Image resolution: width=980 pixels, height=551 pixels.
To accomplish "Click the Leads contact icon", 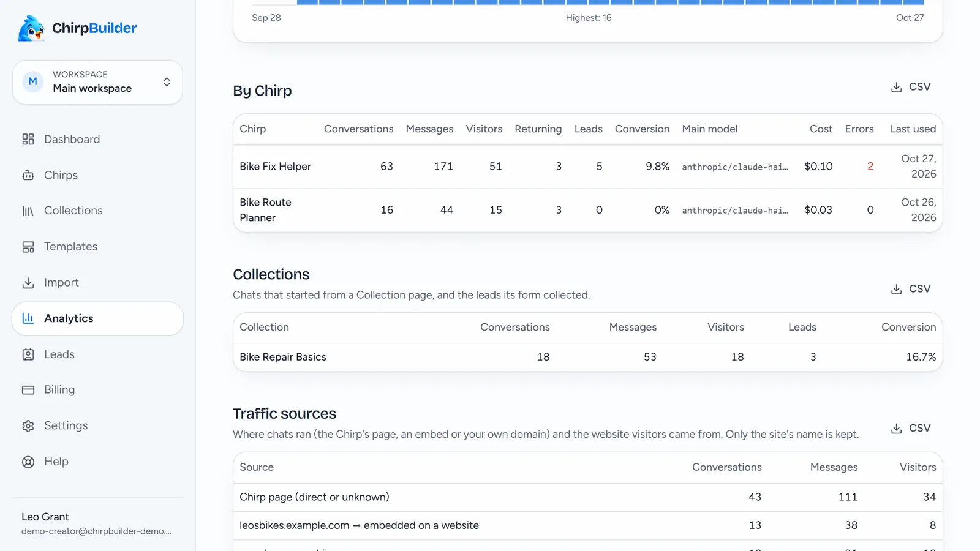I will point(28,354).
